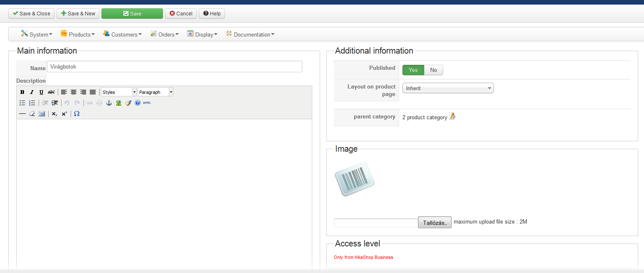
Task: Set Published to No
Action: 434,70
